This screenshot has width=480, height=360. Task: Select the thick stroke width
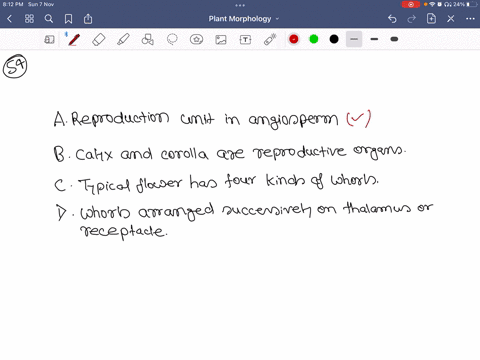pyautogui.click(x=394, y=39)
